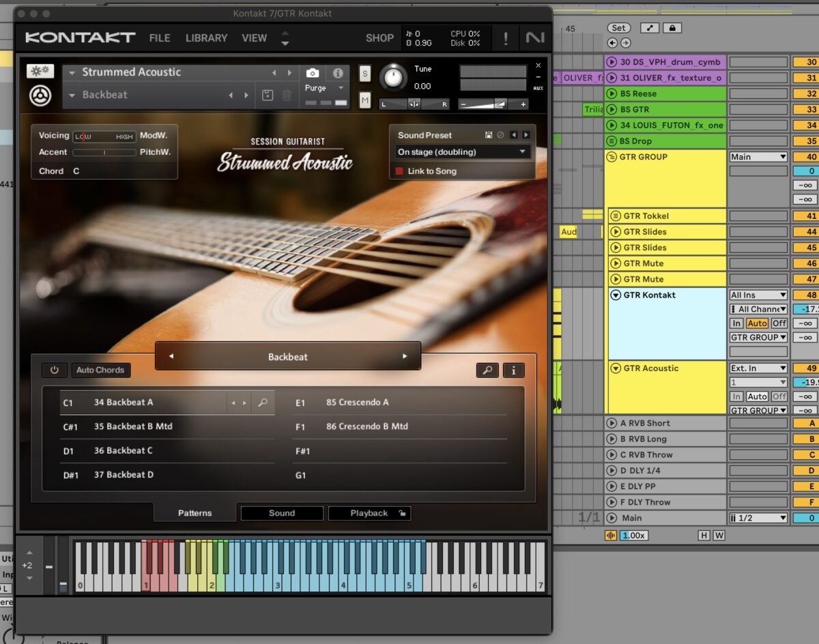Open the SHOP link

[x=379, y=38]
